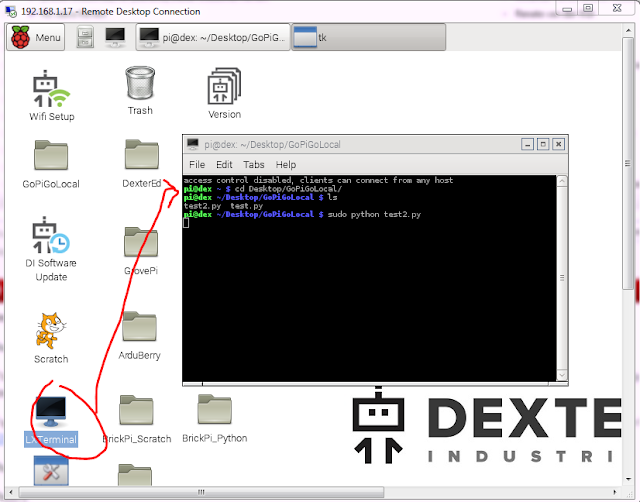The width and height of the screenshot is (640, 502).
Task: Open the Raspberry Pi Menu button
Action: (36, 37)
